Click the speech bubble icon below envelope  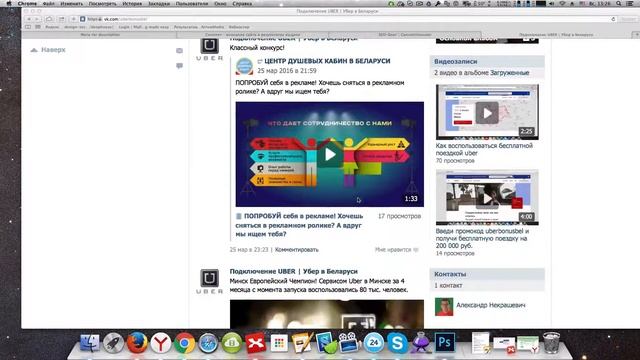point(179,66)
